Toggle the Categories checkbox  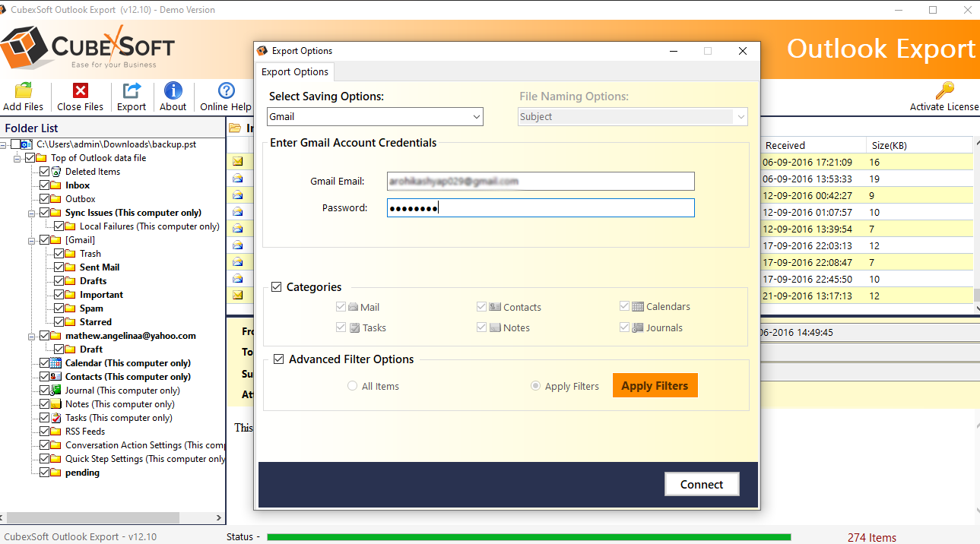[278, 287]
